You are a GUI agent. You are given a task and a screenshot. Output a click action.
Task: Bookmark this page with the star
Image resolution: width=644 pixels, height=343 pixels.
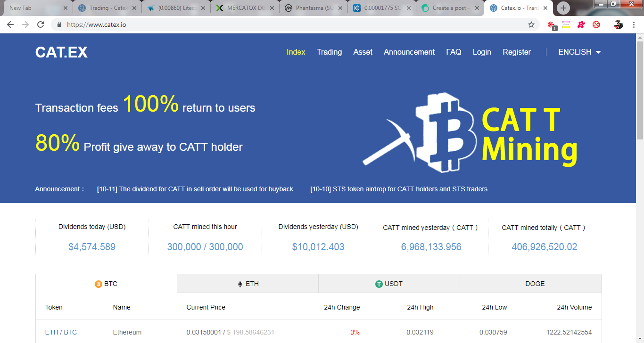[531, 24]
